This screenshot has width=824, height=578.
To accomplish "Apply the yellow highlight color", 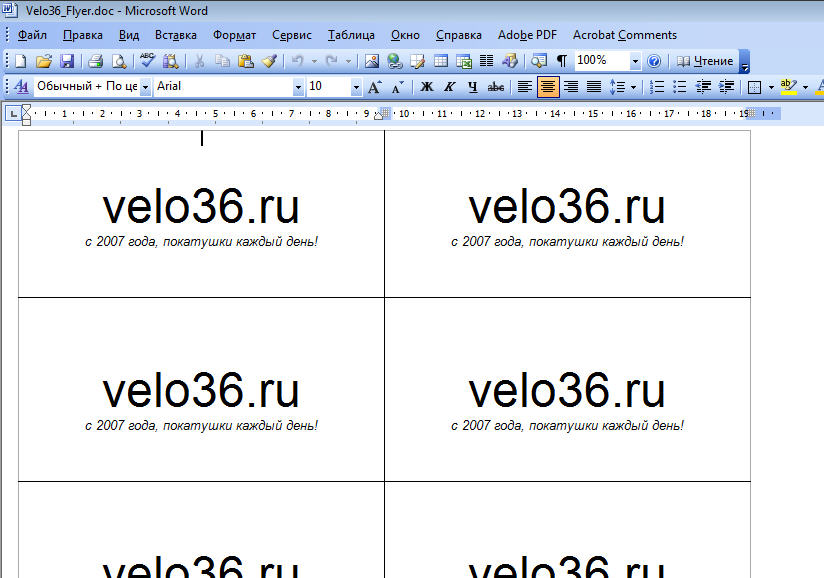I will [x=788, y=86].
